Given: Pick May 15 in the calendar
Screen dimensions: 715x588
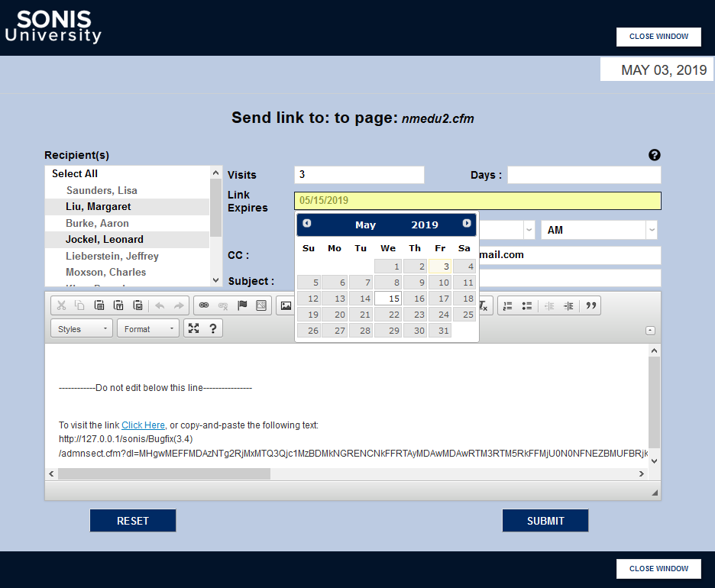Looking at the screenshot, I should 388,299.
